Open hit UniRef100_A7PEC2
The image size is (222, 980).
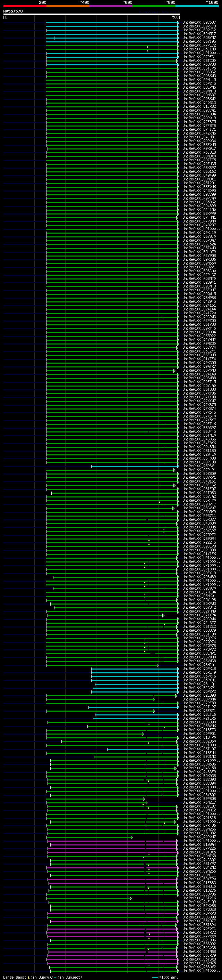[199, 45]
